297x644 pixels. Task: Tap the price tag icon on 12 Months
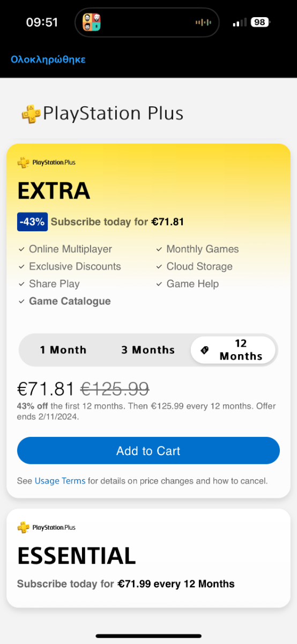(204, 350)
